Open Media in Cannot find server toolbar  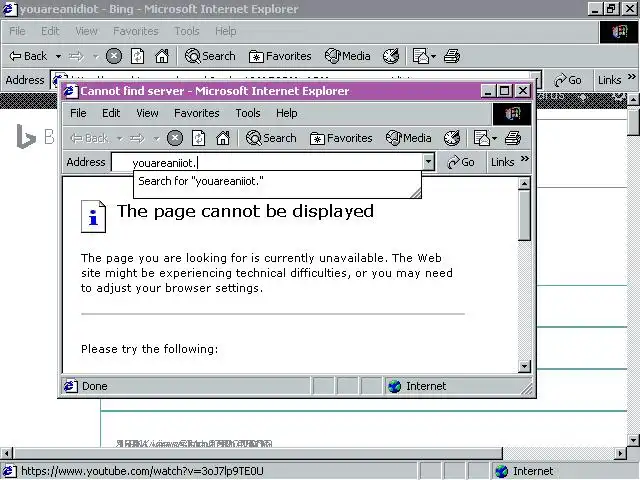tap(409, 138)
